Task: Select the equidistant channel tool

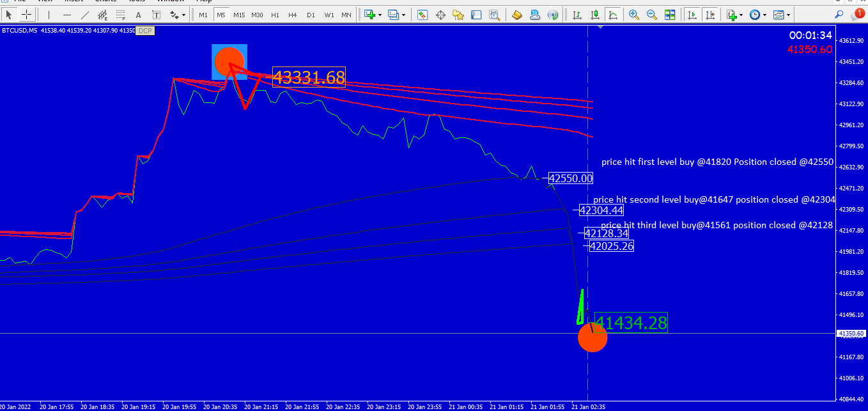Action: [x=103, y=14]
